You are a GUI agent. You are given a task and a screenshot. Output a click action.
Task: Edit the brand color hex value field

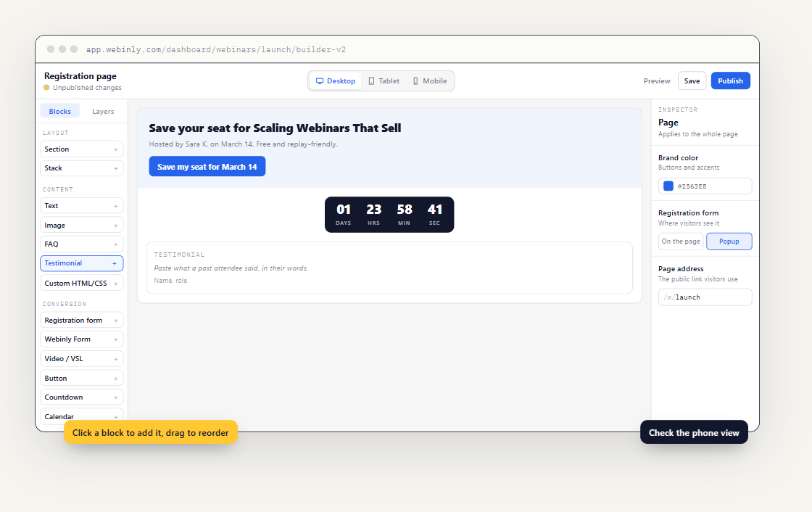pos(705,186)
